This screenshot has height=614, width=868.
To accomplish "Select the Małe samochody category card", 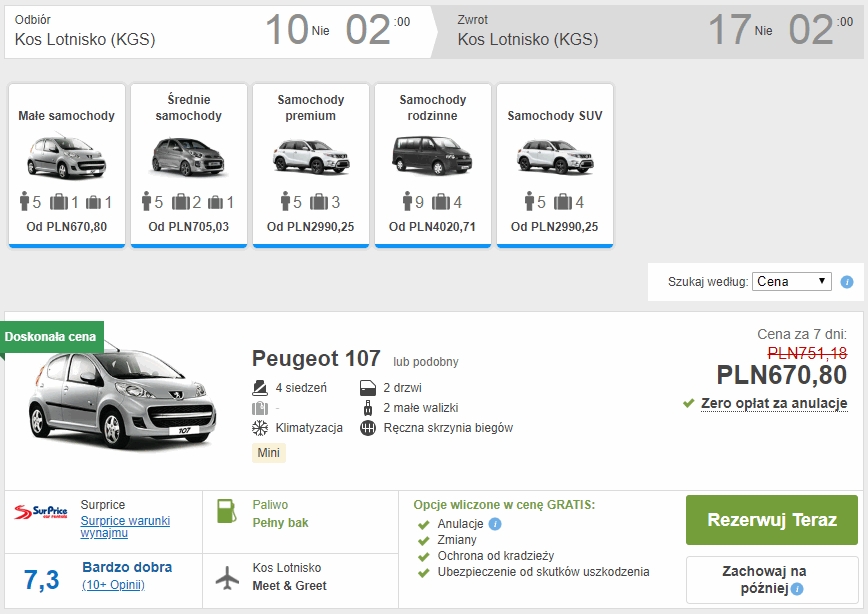I will tap(67, 165).
